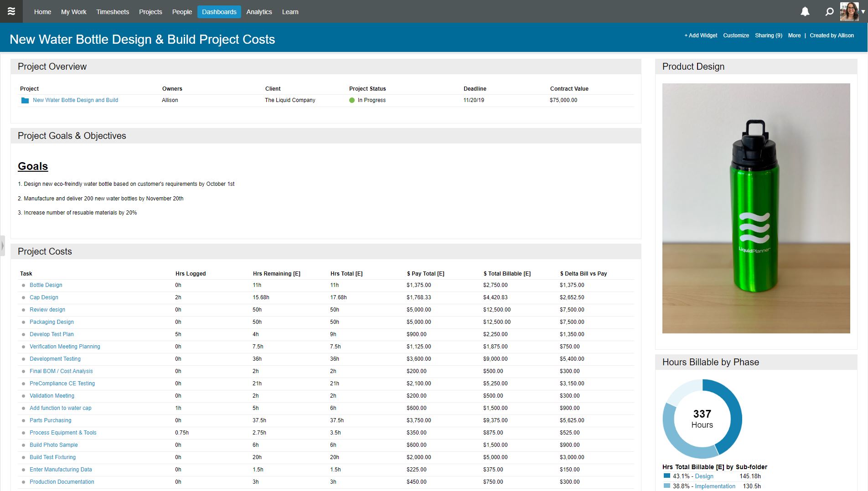This screenshot has width=868, height=491.
Task: Open Process Equipment & Tools task
Action: coord(63,433)
